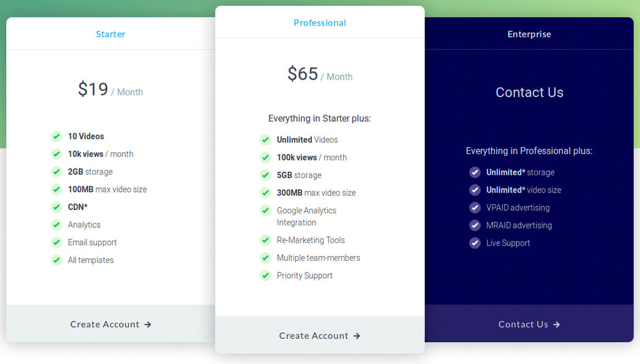Click the checkmark beside VPAID advertising
The height and width of the screenshot is (364, 640).
tap(475, 208)
